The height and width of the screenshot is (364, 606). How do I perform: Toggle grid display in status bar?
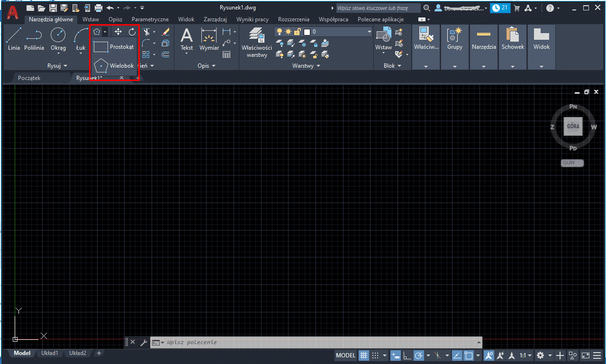coord(364,355)
